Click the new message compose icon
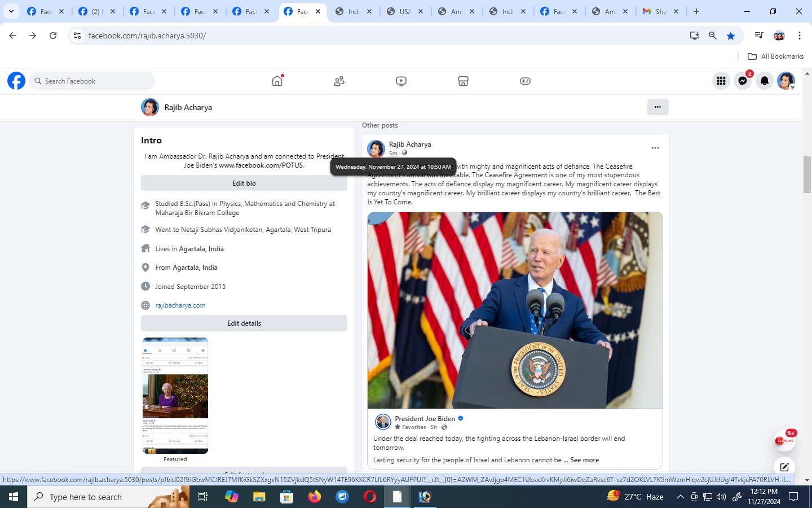The height and width of the screenshot is (508, 812). [x=784, y=467]
